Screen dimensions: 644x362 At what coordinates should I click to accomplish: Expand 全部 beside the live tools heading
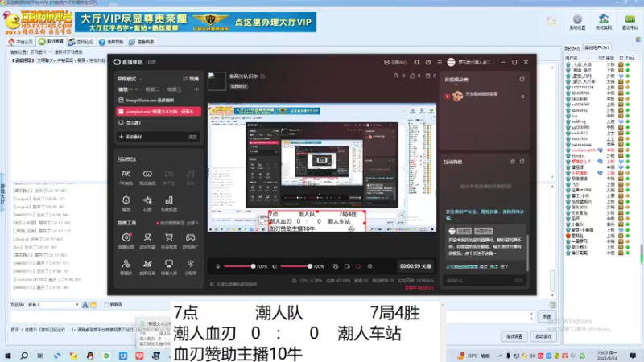click(x=192, y=223)
